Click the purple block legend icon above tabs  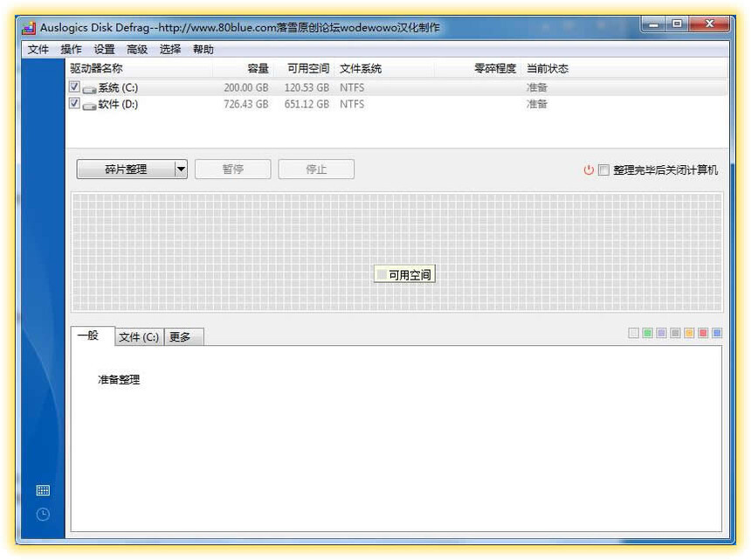click(661, 333)
